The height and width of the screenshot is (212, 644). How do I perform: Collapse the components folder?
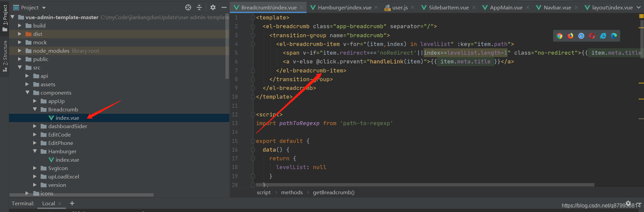tap(27, 93)
